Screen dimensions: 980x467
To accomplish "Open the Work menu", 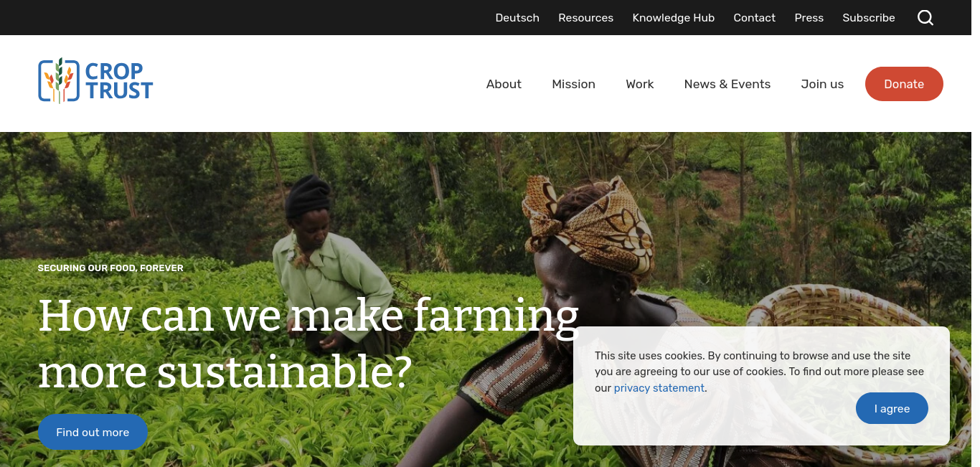I will [x=639, y=84].
